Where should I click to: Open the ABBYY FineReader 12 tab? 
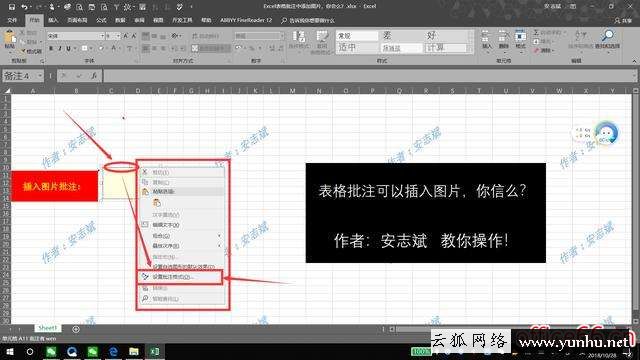246,20
